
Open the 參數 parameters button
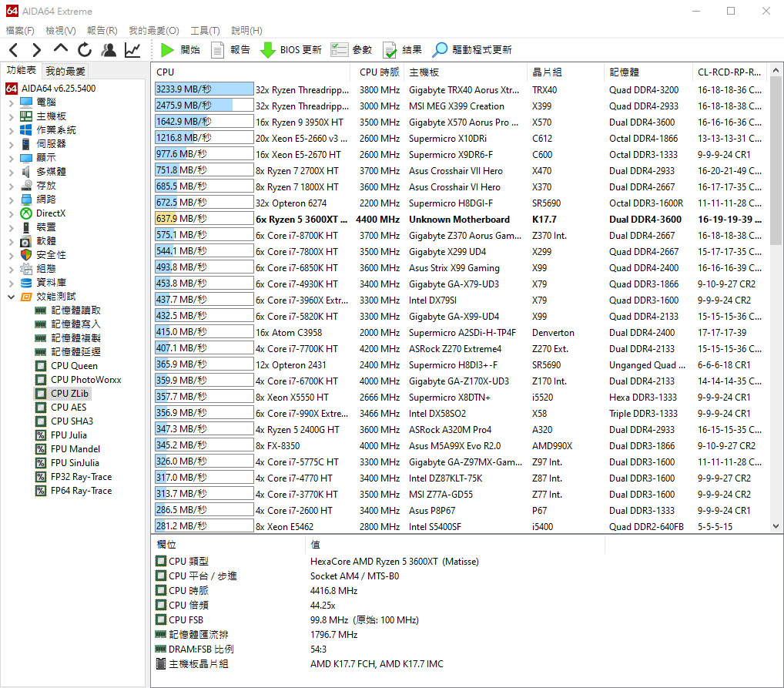351,49
